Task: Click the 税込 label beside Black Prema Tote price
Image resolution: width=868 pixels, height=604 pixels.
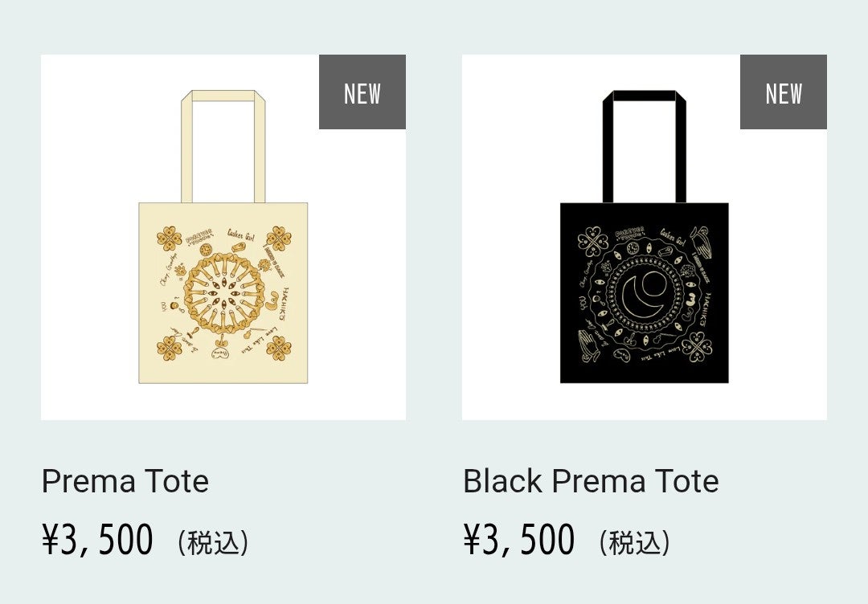Action: [634, 543]
